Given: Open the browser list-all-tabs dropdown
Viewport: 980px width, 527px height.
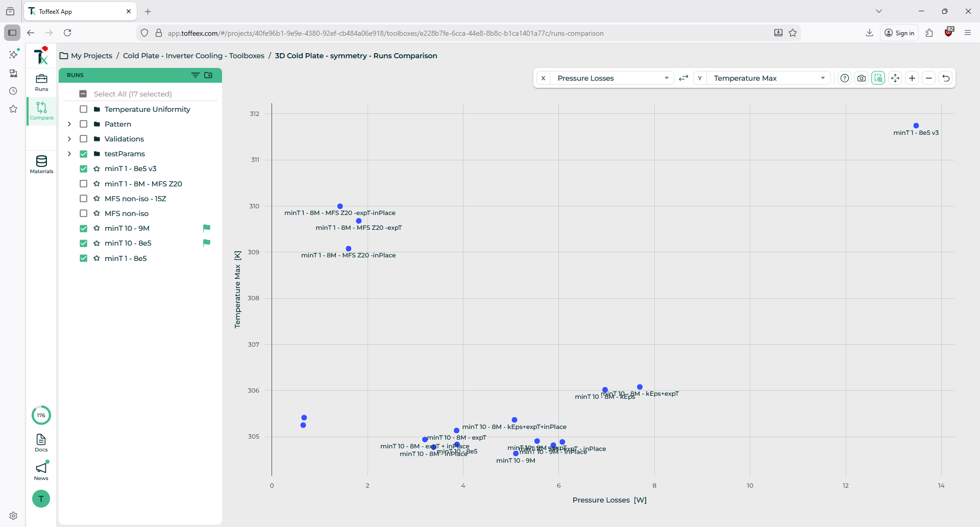Looking at the screenshot, I should pyautogui.click(x=879, y=11).
